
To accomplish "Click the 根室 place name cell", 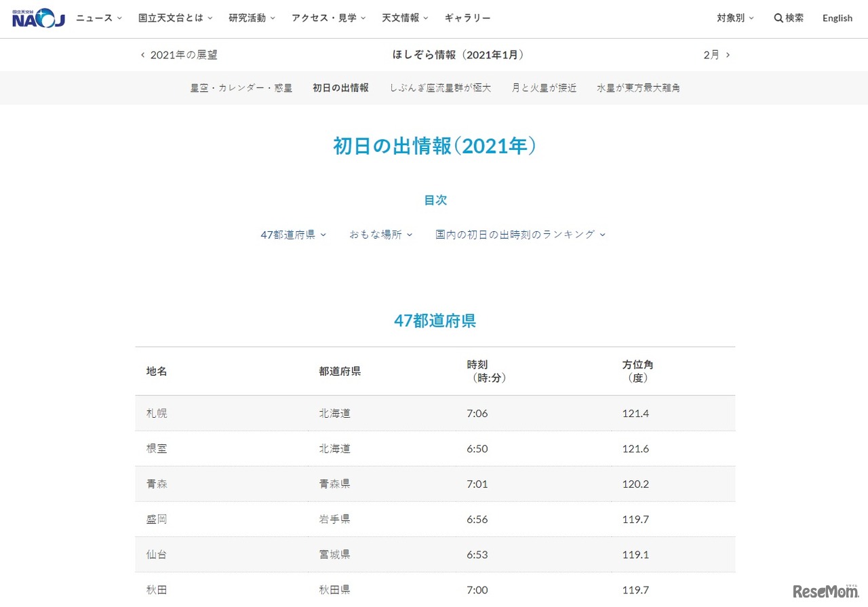I will click(157, 449).
